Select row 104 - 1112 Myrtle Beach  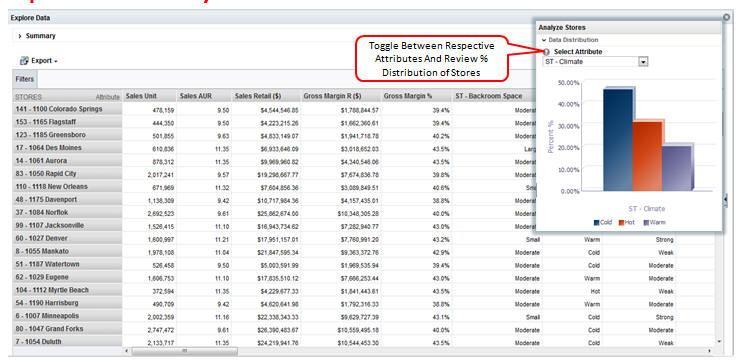point(67,290)
